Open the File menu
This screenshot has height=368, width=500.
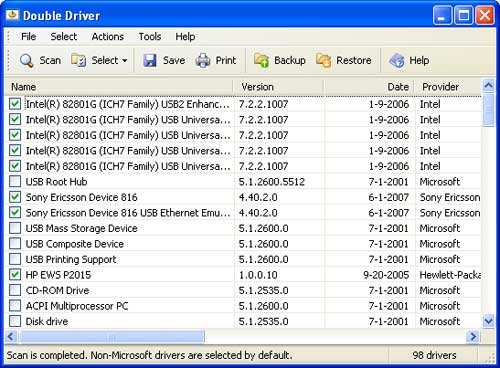[28, 36]
